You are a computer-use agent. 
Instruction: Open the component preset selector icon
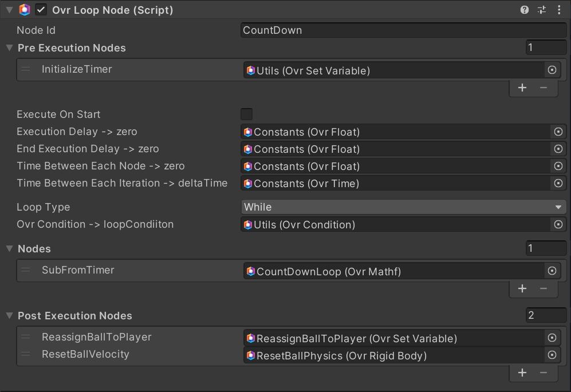point(542,10)
